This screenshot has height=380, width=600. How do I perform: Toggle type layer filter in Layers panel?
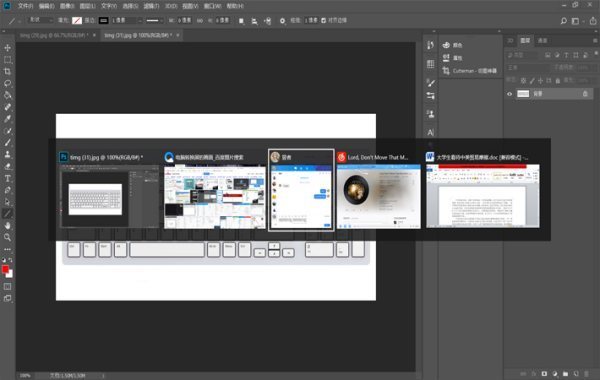coord(566,55)
